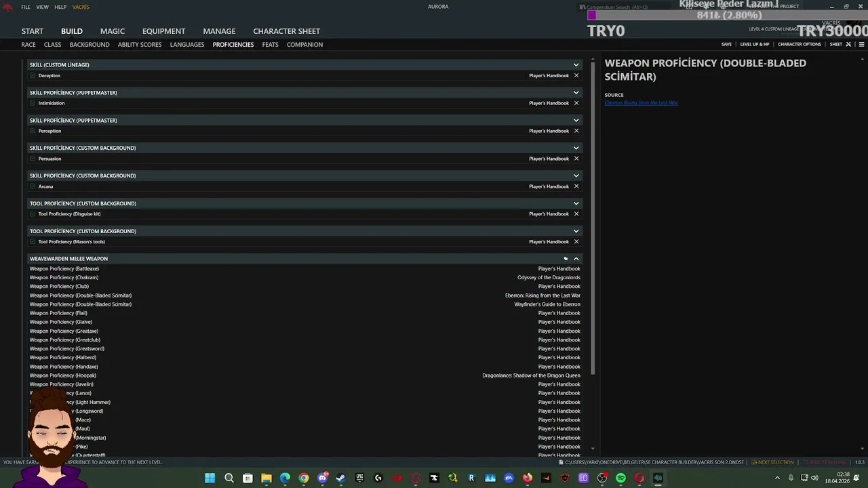Clear the Intimidation selection with its X
868x488 pixels.
pyautogui.click(x=576, y=103)
